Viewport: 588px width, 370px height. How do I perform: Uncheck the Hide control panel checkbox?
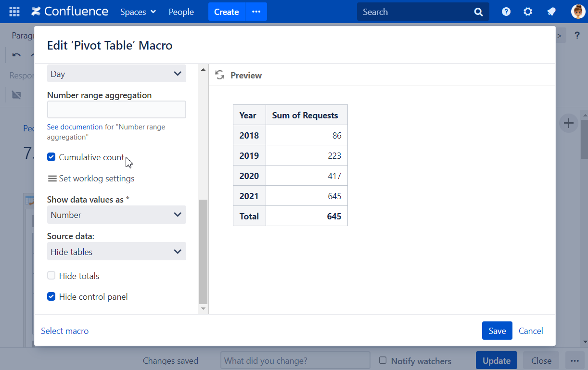51,296
